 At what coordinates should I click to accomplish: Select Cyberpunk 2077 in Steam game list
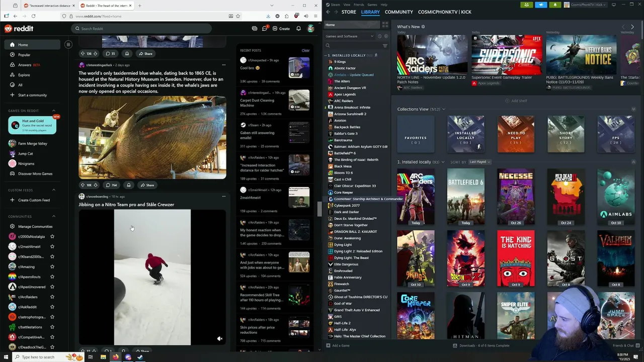(x=347, y=206)
